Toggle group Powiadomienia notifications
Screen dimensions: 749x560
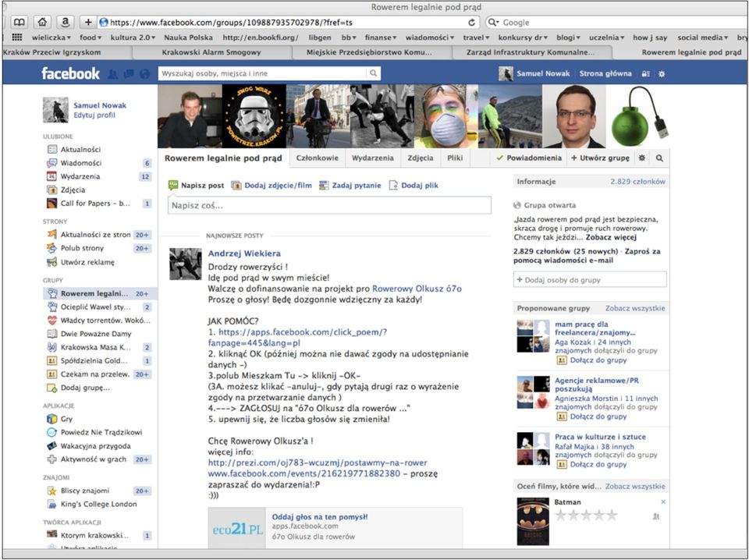[x=529, y=158]
